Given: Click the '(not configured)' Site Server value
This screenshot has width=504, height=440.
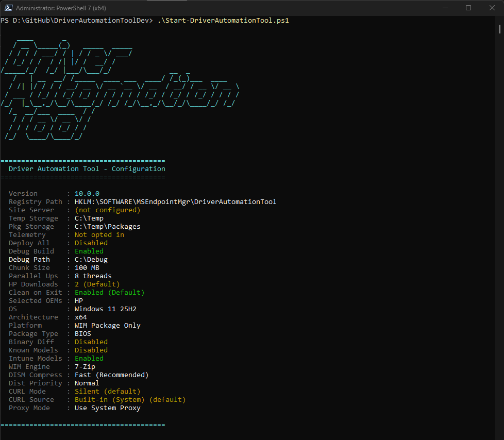Looking at the screenshot, I should [108, 210].
